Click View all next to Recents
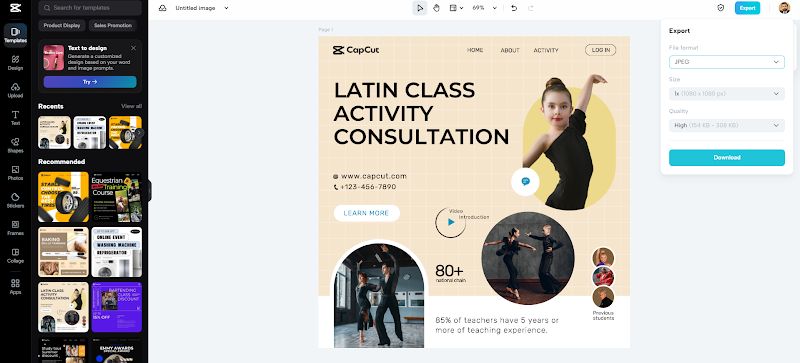 [131, 106]
